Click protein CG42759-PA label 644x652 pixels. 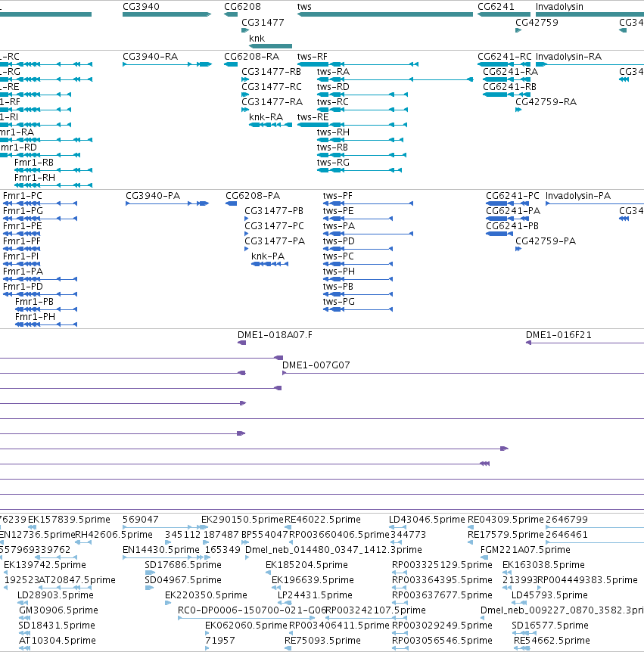click(546, 241)
